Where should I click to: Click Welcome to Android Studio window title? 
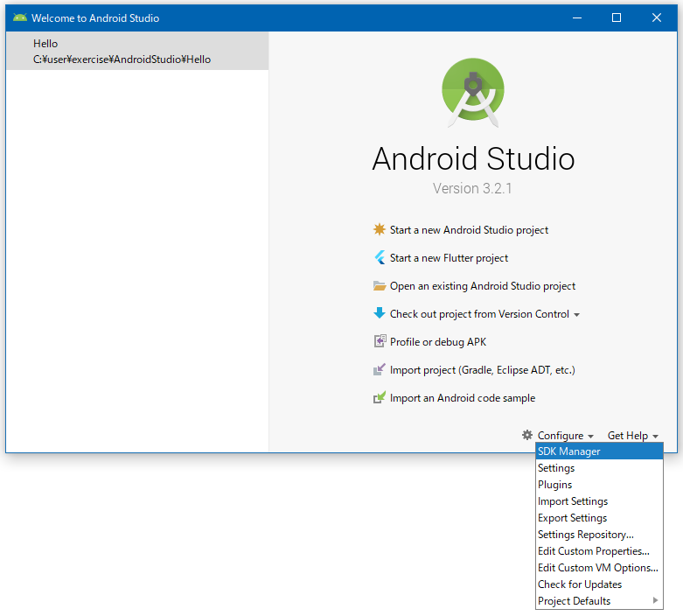click(95, 17)
